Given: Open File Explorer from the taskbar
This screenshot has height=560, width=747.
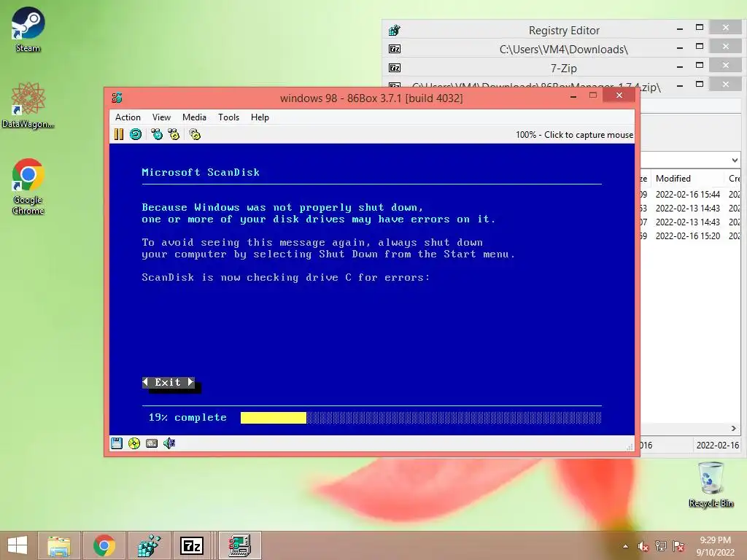Looking at the screenshot, I should point(59,545).
